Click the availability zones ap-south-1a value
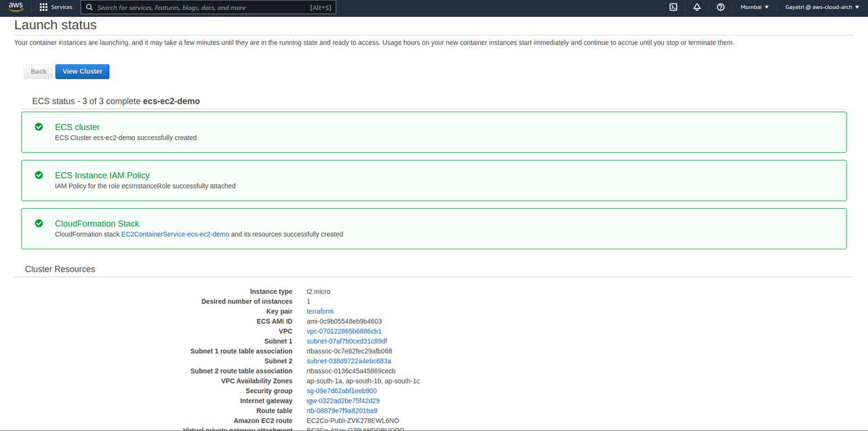This screenshot has width=868, height=431. [363, 381]
